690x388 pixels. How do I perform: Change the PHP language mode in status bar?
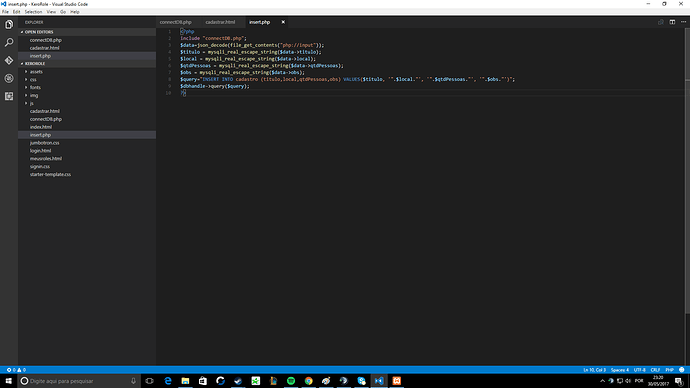point(669,370)
